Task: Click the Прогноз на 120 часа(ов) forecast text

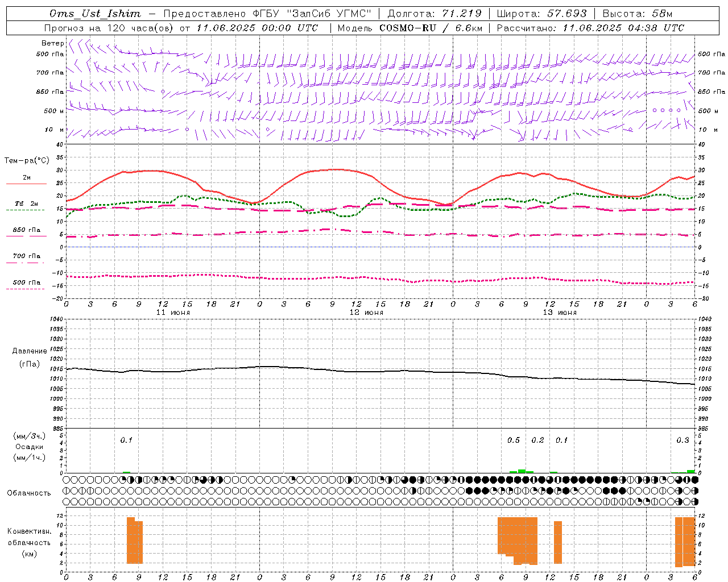Action: [x=109, y=28]
